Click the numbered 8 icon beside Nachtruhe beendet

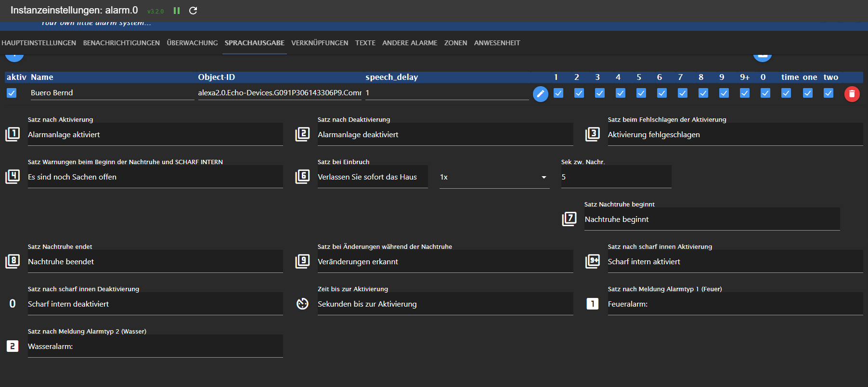click(x=13, y=261)
